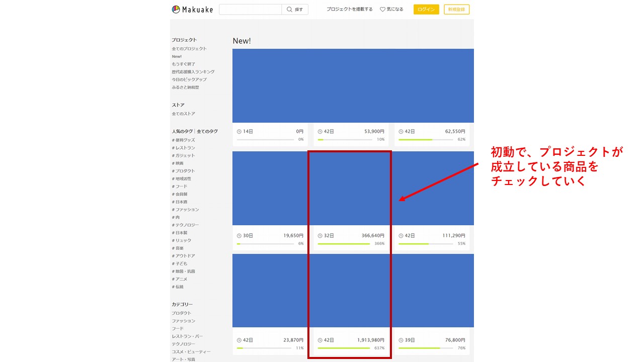The height and width of the screenshot is (362, 644).
Task: Click the 1,913,980円 amount
Action: 371,340
